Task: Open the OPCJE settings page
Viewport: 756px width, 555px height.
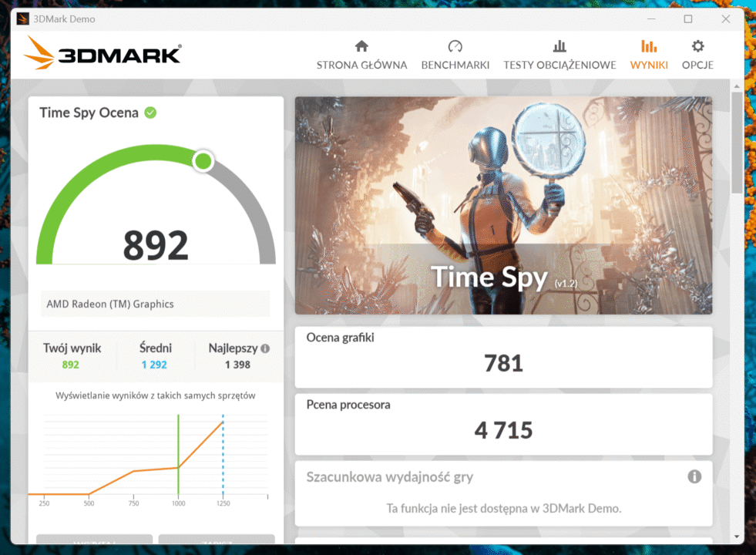Action: [x=697, y=54]
